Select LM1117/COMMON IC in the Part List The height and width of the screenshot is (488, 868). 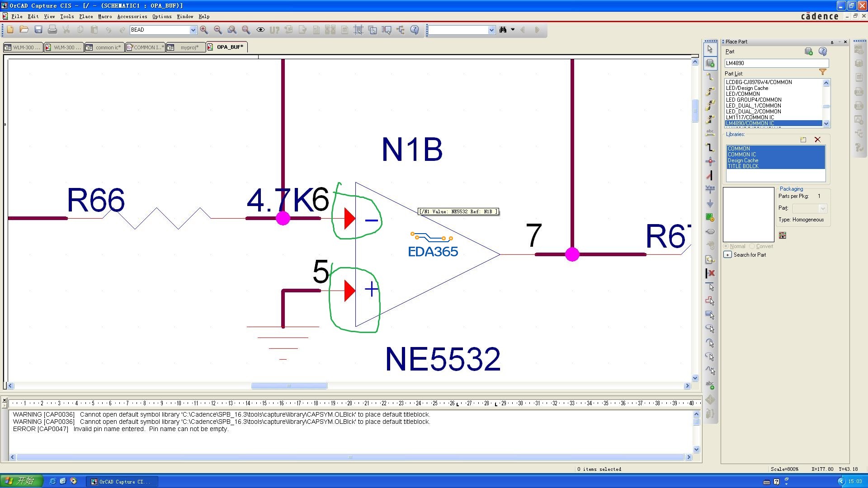pos(750,117)
